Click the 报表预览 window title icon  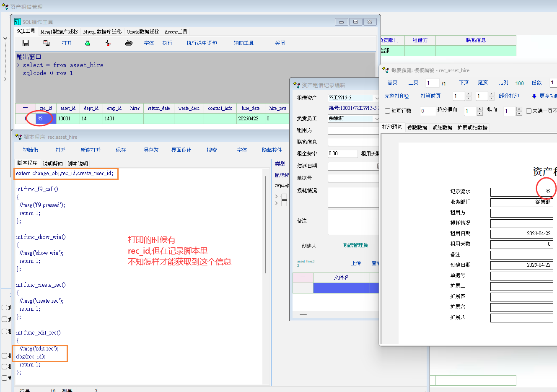386,70
